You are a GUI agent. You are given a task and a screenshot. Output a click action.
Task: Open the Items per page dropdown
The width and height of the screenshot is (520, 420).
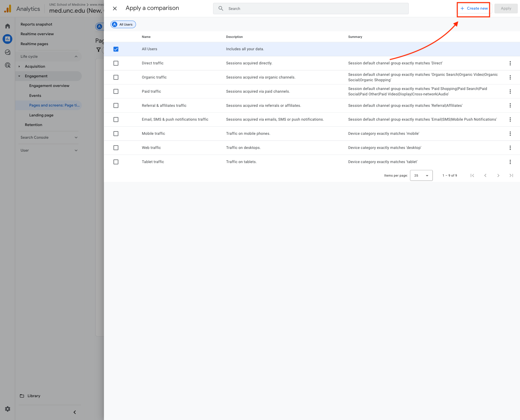pos(421,175)
